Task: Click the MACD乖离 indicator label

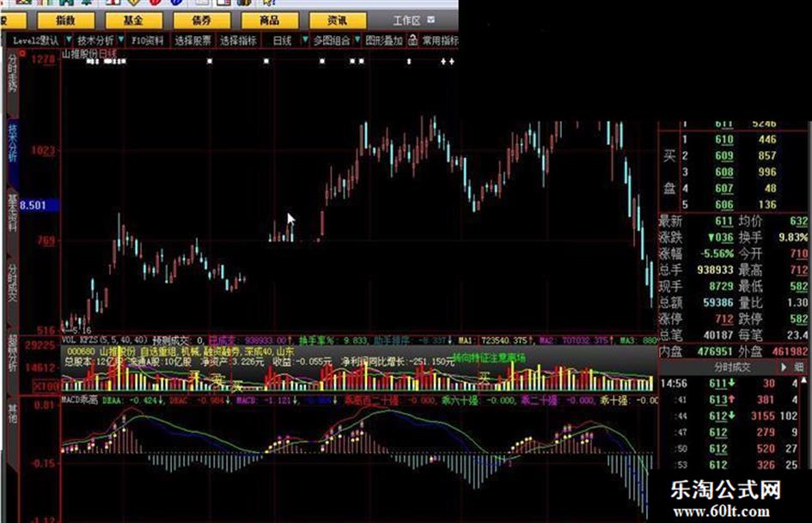Action: pos(80,399)
